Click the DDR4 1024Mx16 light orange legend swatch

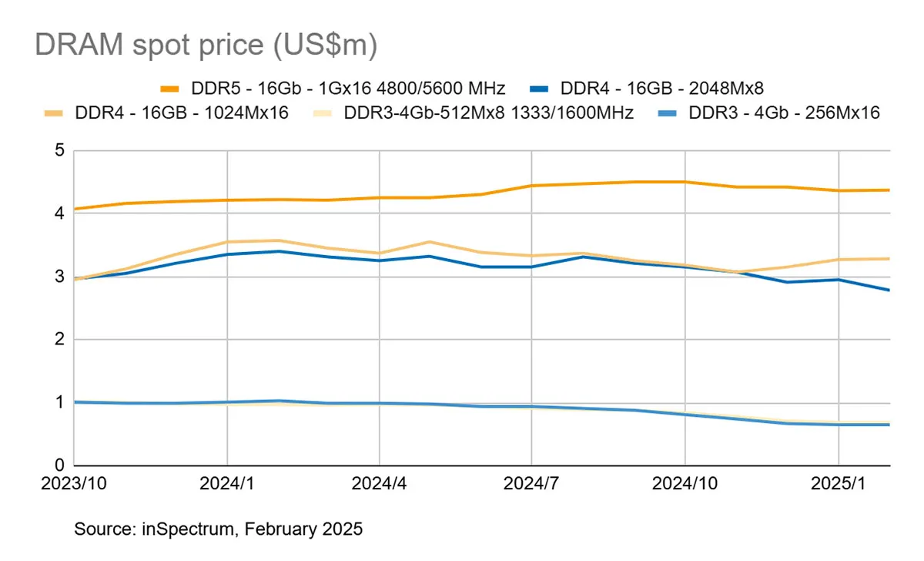[56, 113]
